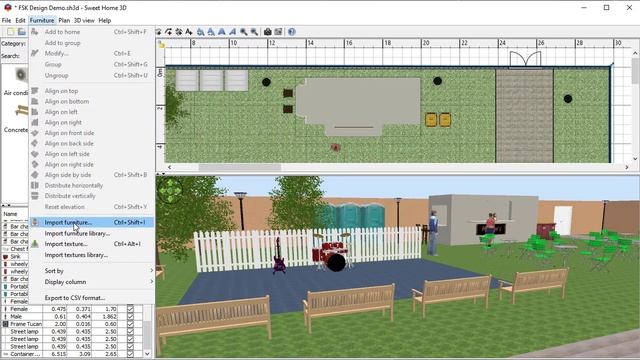Click the lock icon at plan corner
The height and width of the screenshot is (360, 640).
[x=161, y=44]
